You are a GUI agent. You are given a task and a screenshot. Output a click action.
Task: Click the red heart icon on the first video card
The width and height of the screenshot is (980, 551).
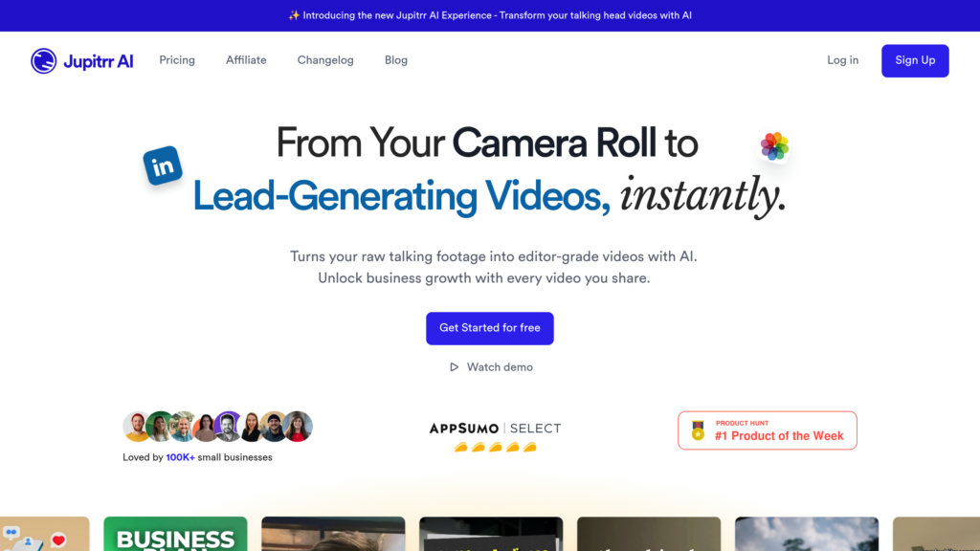(58, 540)
